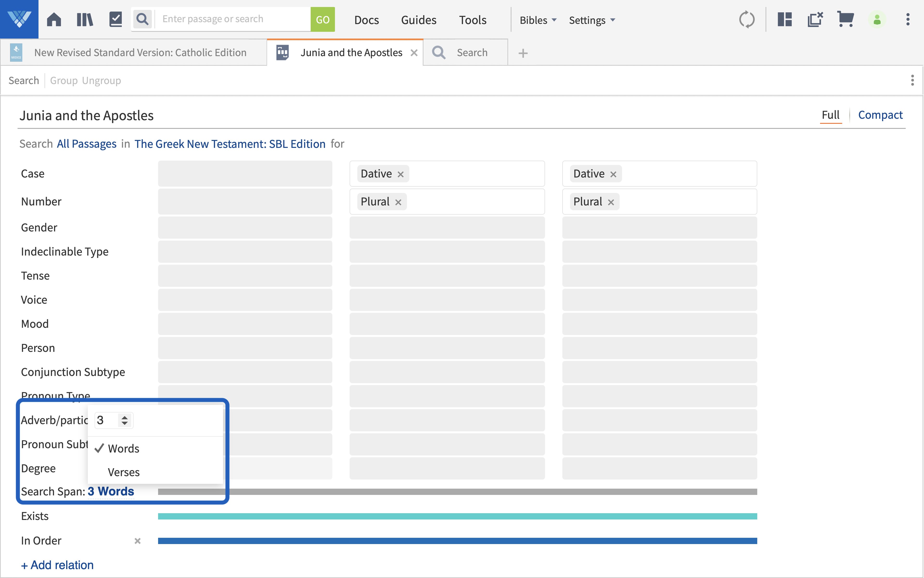The image size is (924, 578).
Task: Click the magnifier icon beside the passage box
Action: coord(142,19)
